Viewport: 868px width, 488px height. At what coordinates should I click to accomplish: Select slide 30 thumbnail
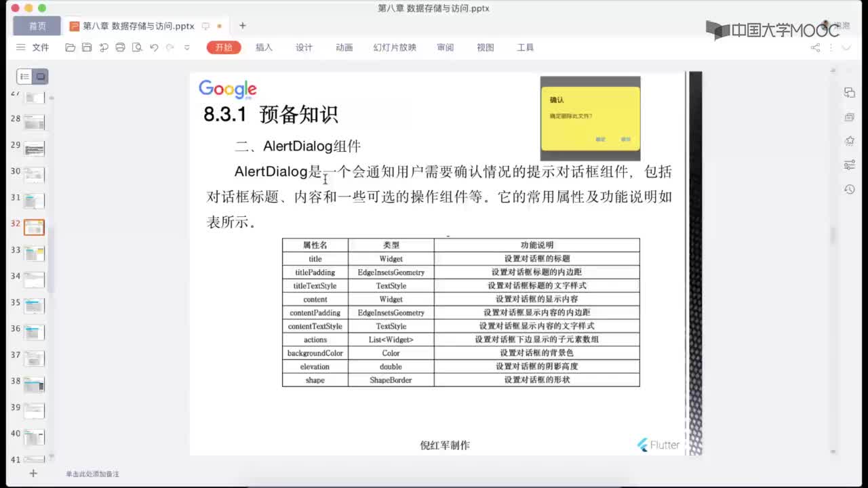35,175
